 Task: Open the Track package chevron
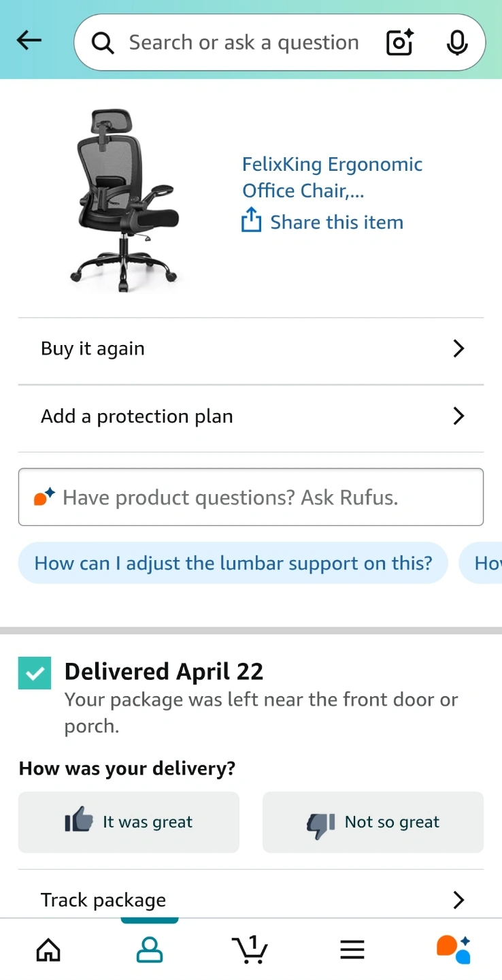459,900
